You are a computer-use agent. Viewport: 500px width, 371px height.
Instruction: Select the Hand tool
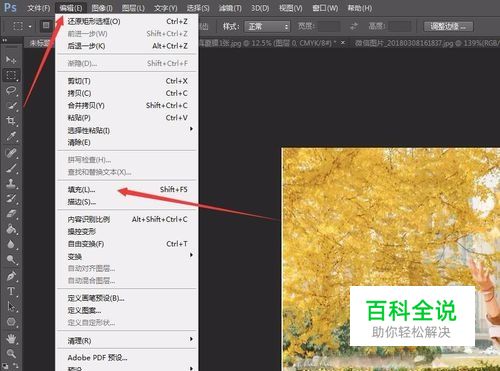[x=11, y=339]
